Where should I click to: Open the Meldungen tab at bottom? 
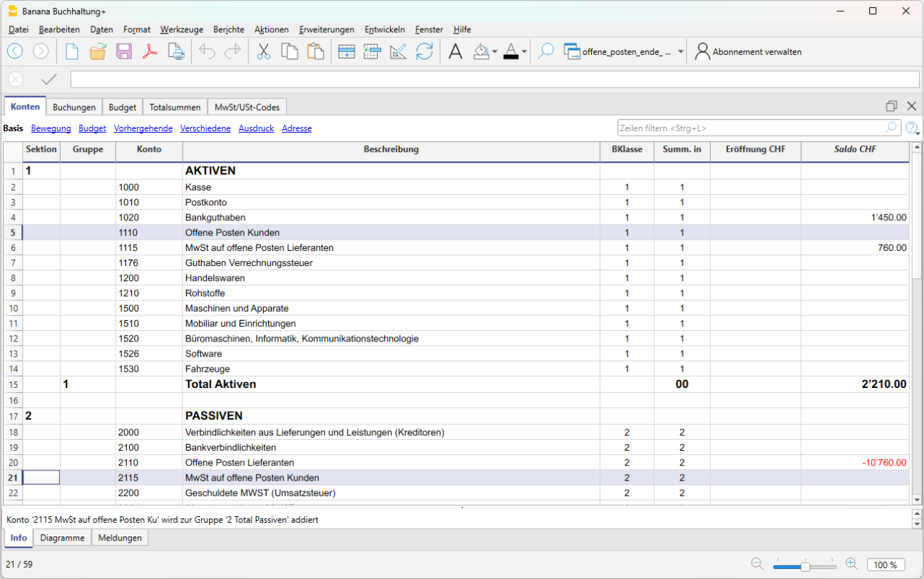(x=120, y=538)
